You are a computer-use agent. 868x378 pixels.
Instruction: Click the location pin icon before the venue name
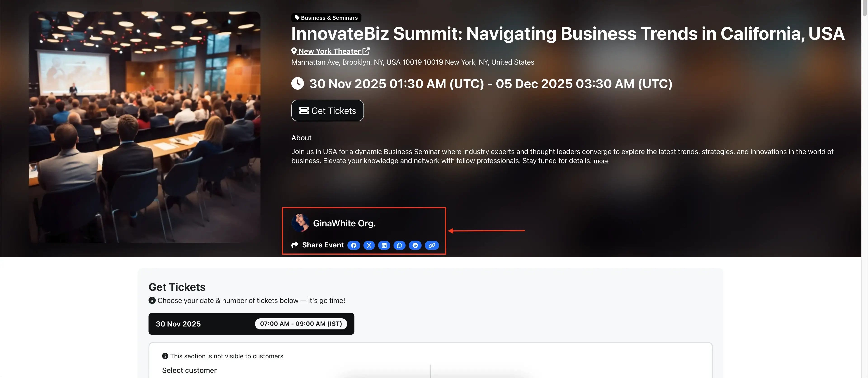click(294, 51)
